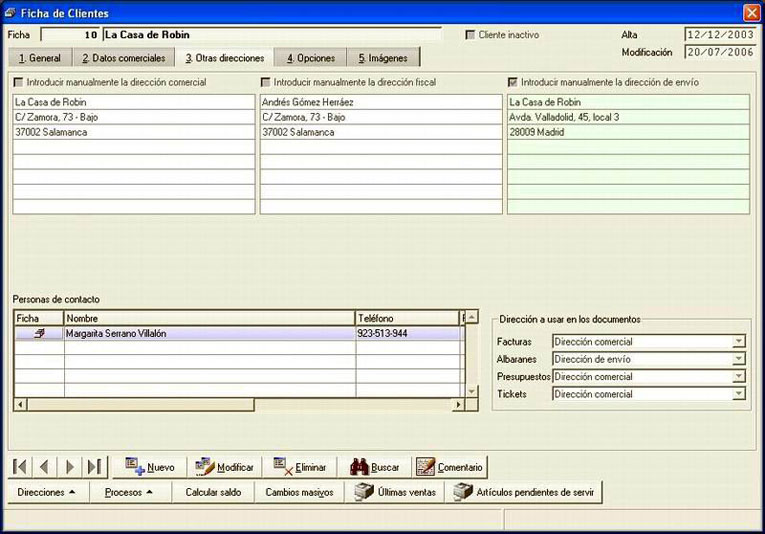Enable manual commercial address entry checkbox
The height and width of the screenshot is (534, 765).
(19, 82)
